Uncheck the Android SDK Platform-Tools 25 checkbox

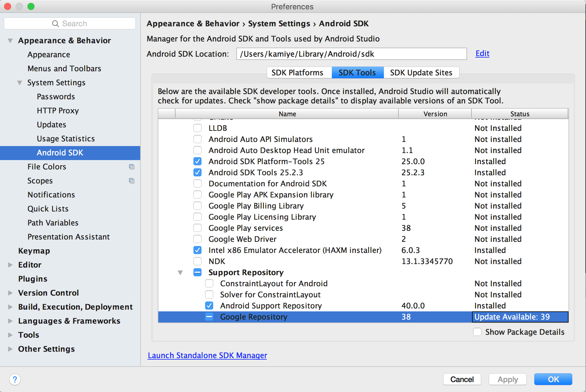click(x=197, y=162)
